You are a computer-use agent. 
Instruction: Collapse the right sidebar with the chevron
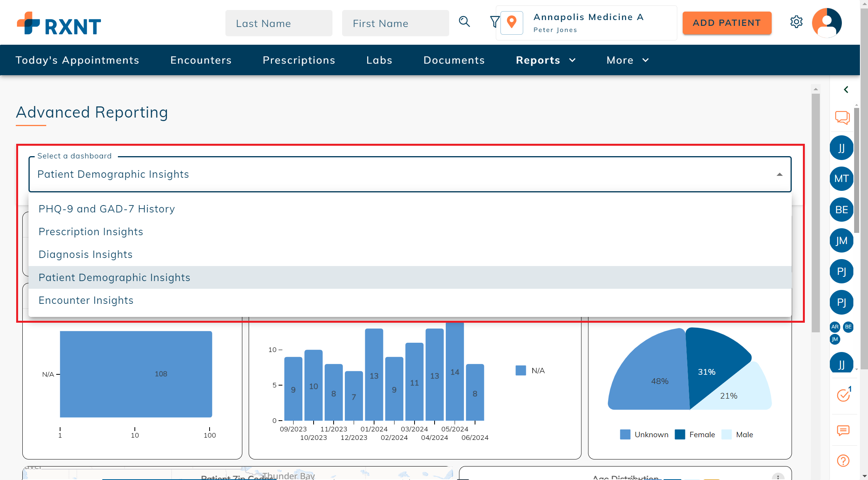pyautogui.click(x=846, y=89)
